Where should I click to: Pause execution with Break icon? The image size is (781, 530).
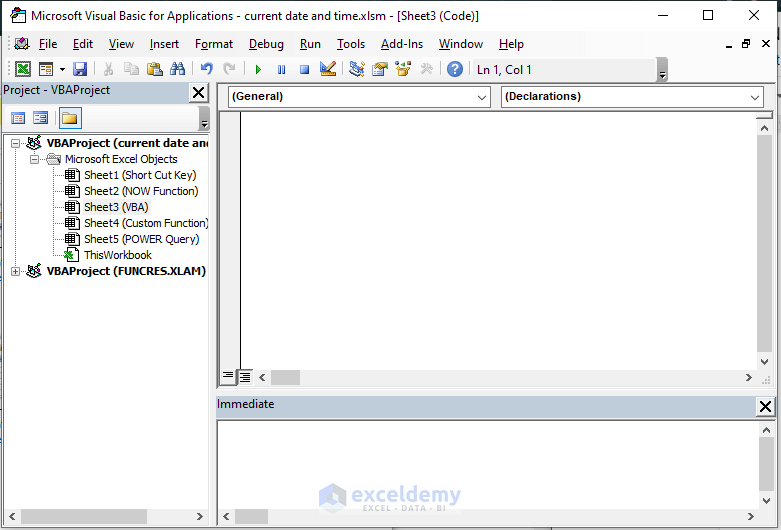[x=281, y=69]
